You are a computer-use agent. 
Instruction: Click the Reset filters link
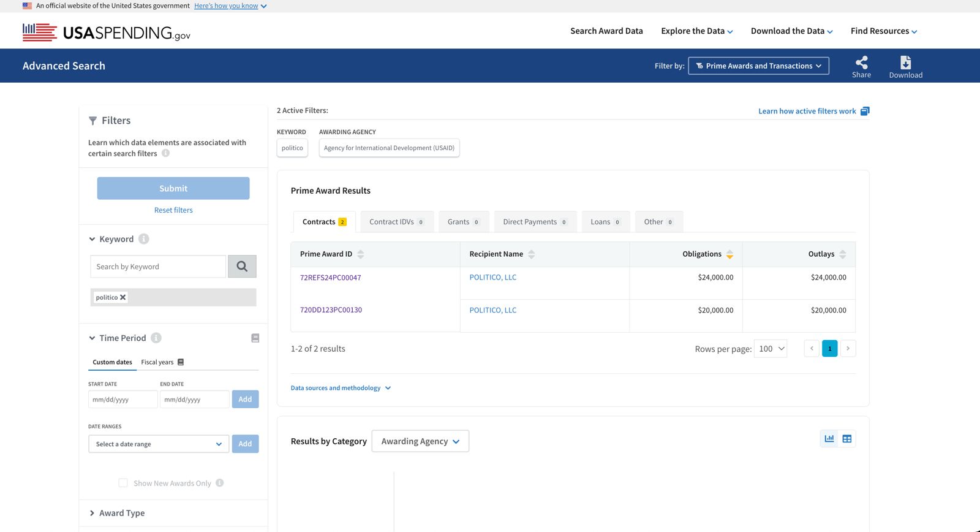173,210
